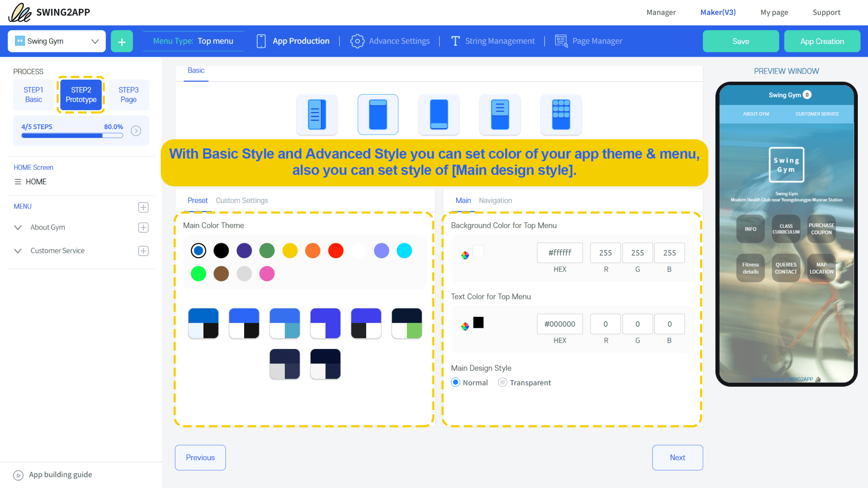
Task: Switch to the Custom Settings tab
Action: pos(242,200)
